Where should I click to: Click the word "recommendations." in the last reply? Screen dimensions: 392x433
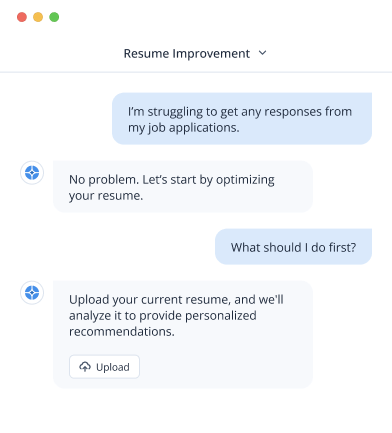tap(122, 332)
